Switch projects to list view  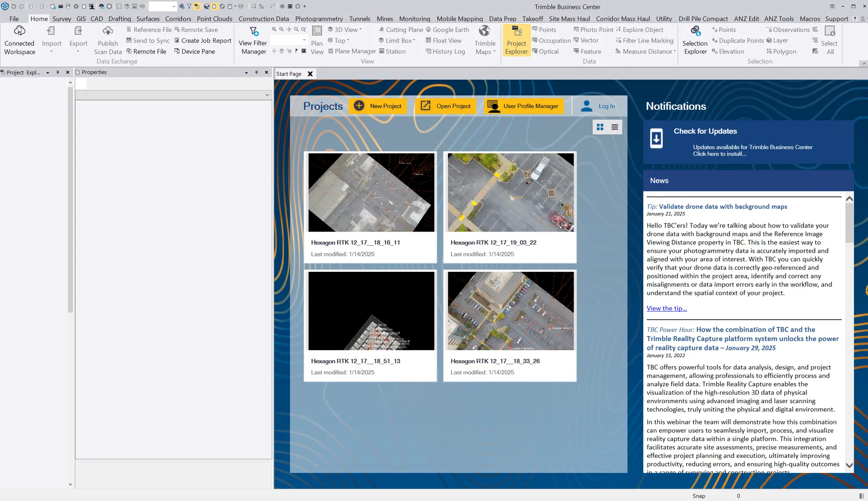[x=615, y=127]
